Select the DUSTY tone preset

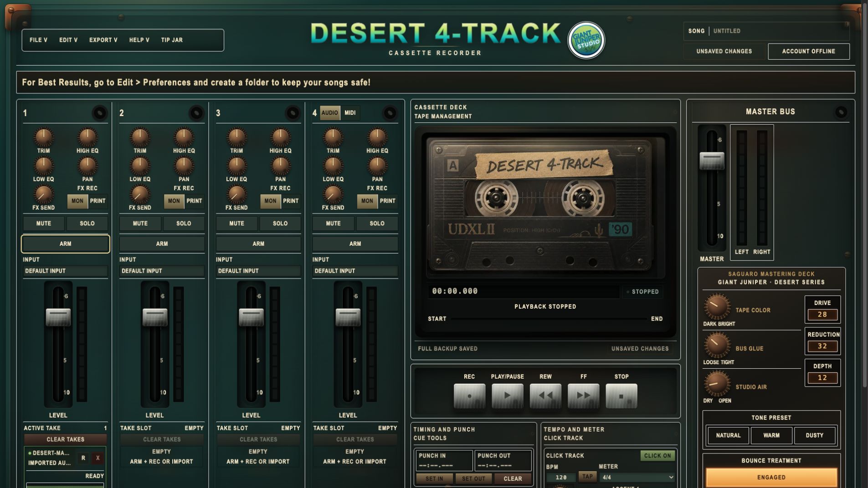814,436
